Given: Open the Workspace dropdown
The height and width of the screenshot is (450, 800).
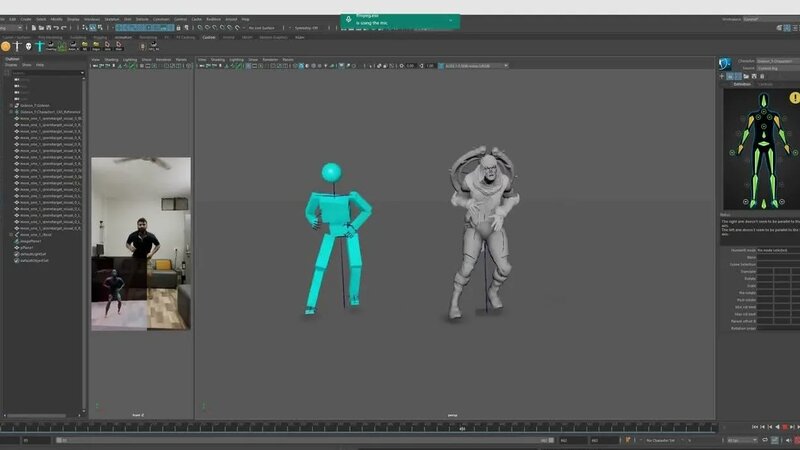Looking at the screenshot, I should pyautogui.click(x=771, y=19).
